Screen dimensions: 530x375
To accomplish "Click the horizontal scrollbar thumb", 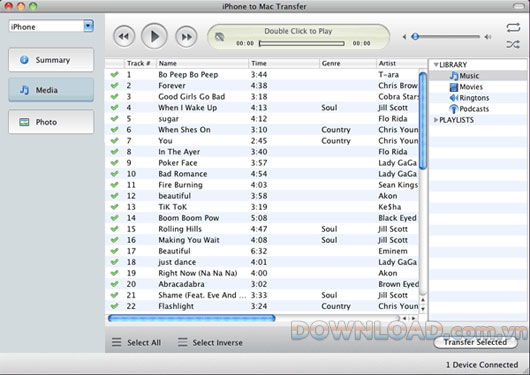I will (x=191, y=318).
